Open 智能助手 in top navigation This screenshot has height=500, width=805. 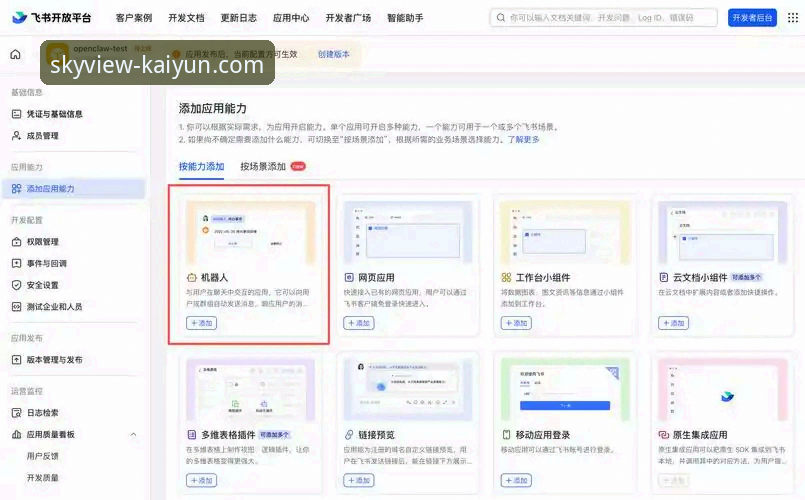pos(405,18)
